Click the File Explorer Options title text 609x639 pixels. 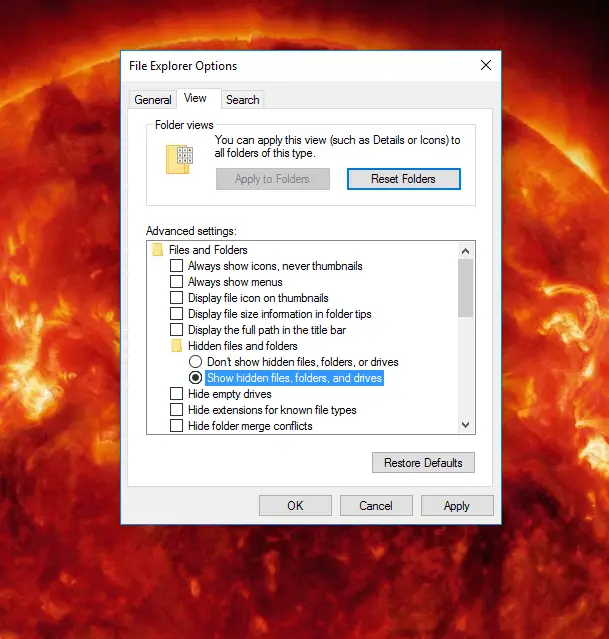[x=183, y=66]
